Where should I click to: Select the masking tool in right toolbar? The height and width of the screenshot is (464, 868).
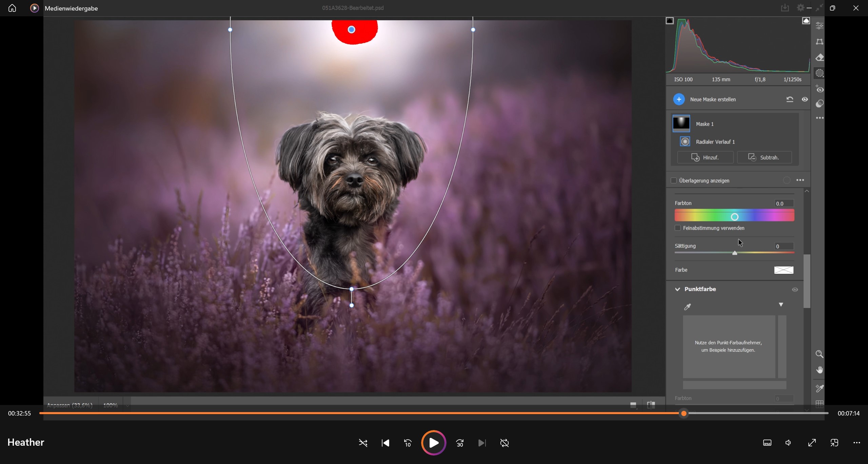pos(820,73)
